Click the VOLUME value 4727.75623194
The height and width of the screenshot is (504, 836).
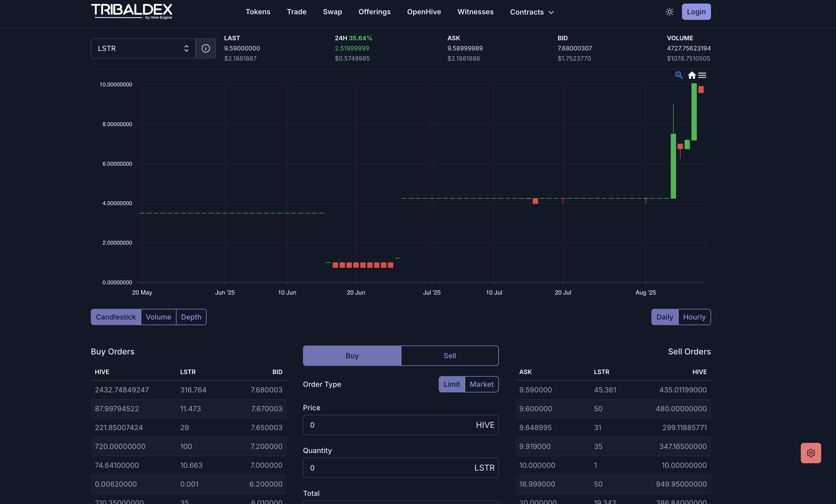coord(689,48)
